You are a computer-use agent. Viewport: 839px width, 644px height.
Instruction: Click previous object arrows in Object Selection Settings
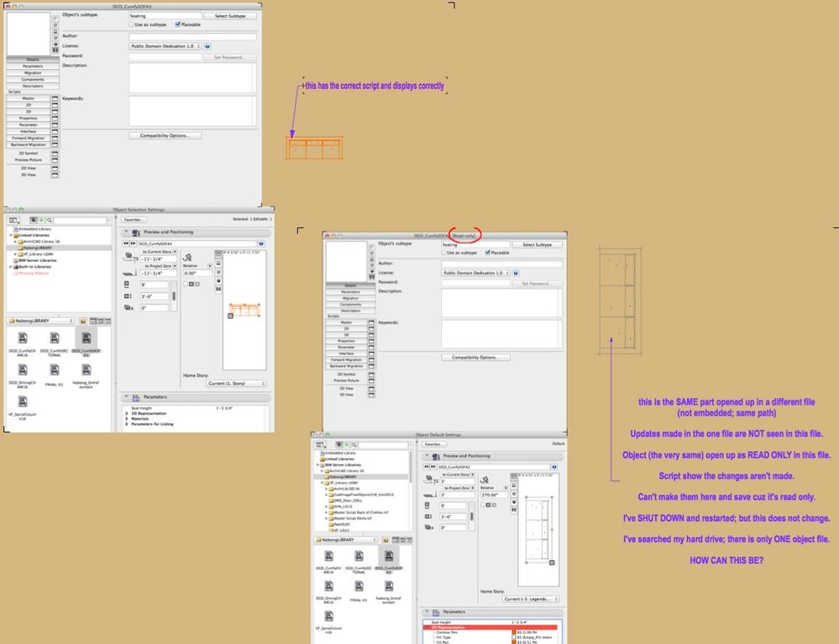[x=126, y=243]
